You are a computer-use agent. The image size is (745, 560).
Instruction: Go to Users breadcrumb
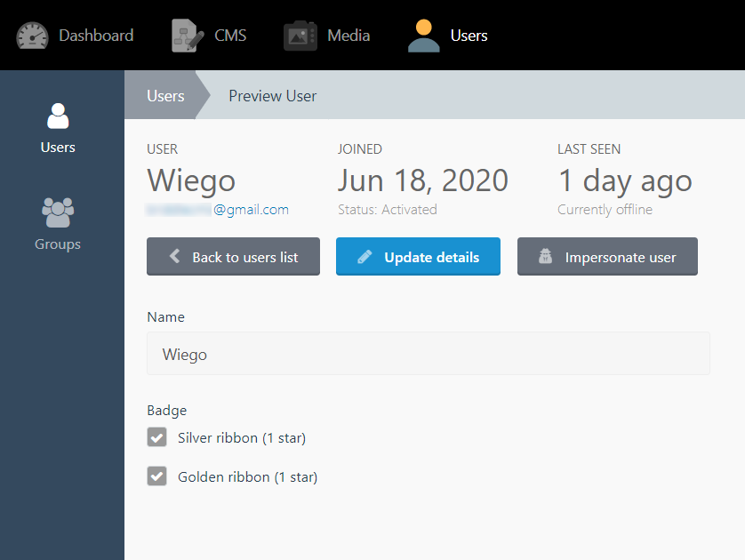pos(165,96)
